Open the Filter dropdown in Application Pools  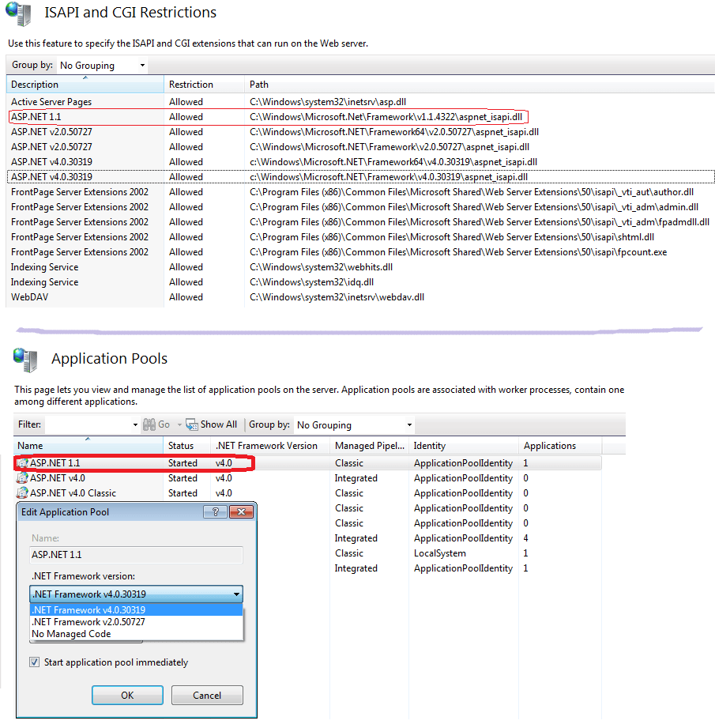135,424
